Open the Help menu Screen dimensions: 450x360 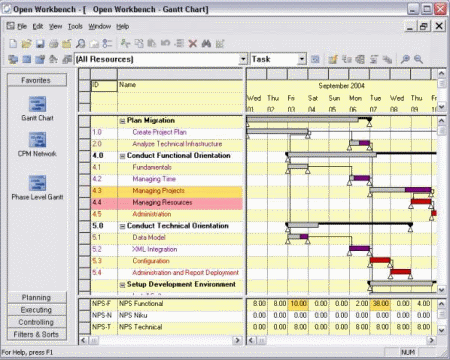pos(123,26)
